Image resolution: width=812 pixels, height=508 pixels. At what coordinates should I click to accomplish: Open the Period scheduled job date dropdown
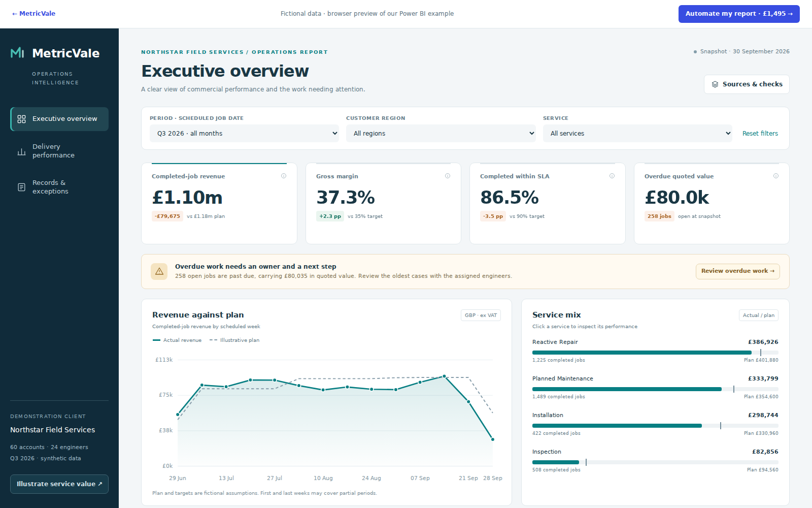(244, 133)
